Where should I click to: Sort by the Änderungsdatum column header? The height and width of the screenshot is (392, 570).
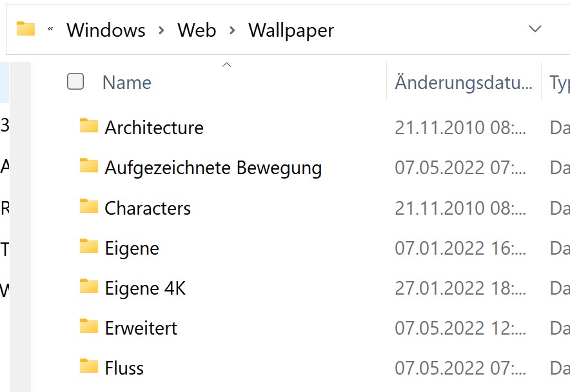tap(464, 82)
